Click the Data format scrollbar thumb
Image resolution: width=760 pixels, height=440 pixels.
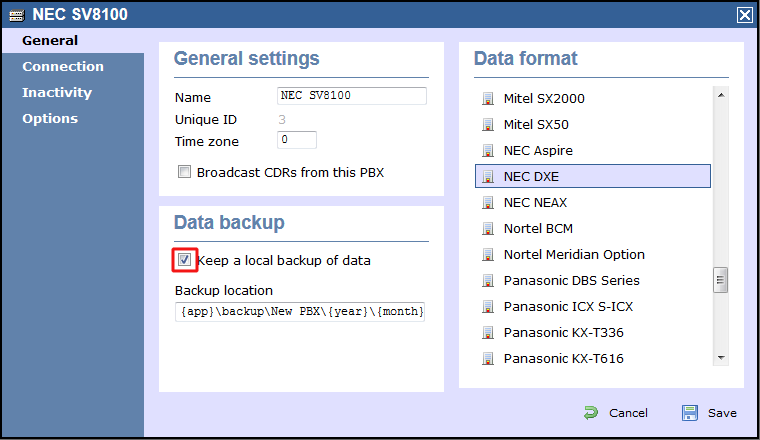[721, 280]
